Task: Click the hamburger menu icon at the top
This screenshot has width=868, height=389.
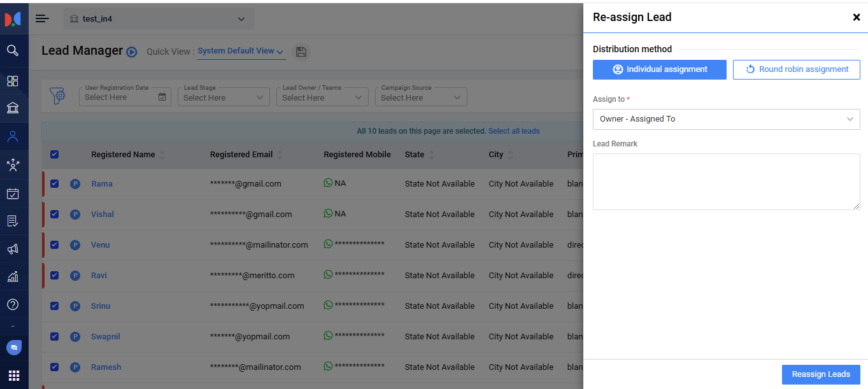Action: [42, 18]
